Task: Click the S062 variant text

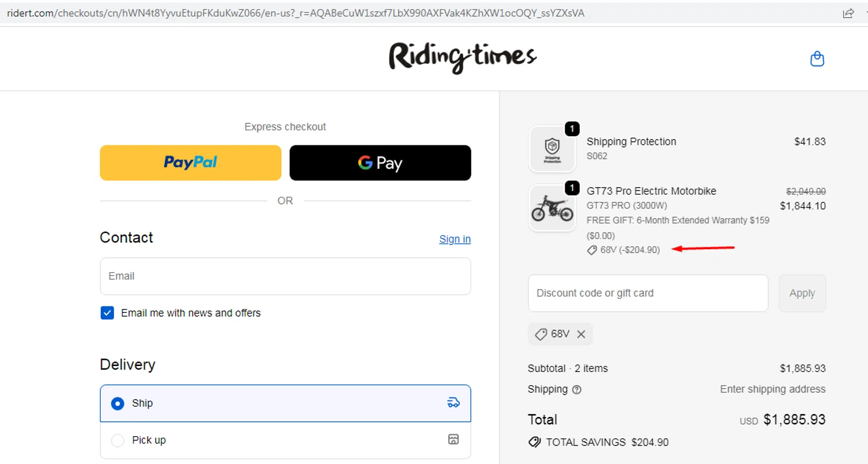Action: click(x=597, y=156)
